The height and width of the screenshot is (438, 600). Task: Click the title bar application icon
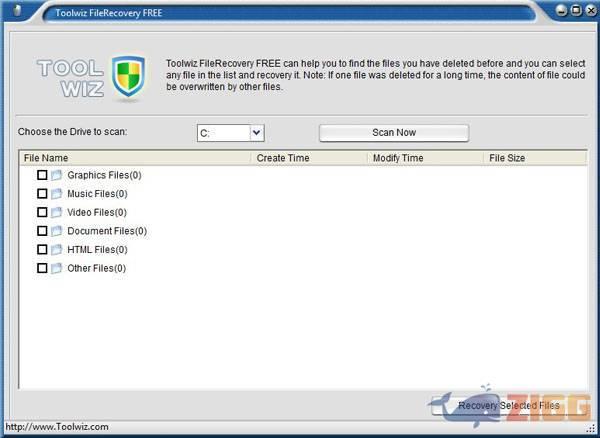pos(17,11)
